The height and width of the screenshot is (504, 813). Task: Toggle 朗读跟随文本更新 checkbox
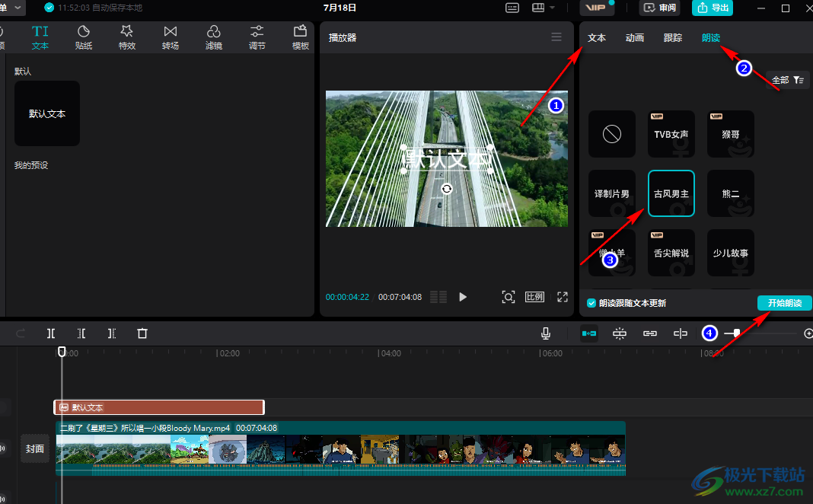[591, 303]
